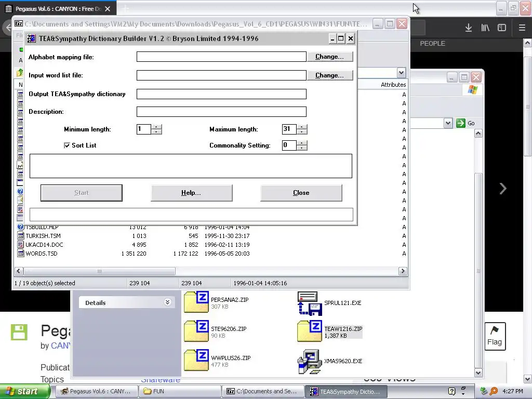Screen dimensions: 532x399
Task: Click the Attributes column header in 7-Zip
Action: (x=393, y=85)
